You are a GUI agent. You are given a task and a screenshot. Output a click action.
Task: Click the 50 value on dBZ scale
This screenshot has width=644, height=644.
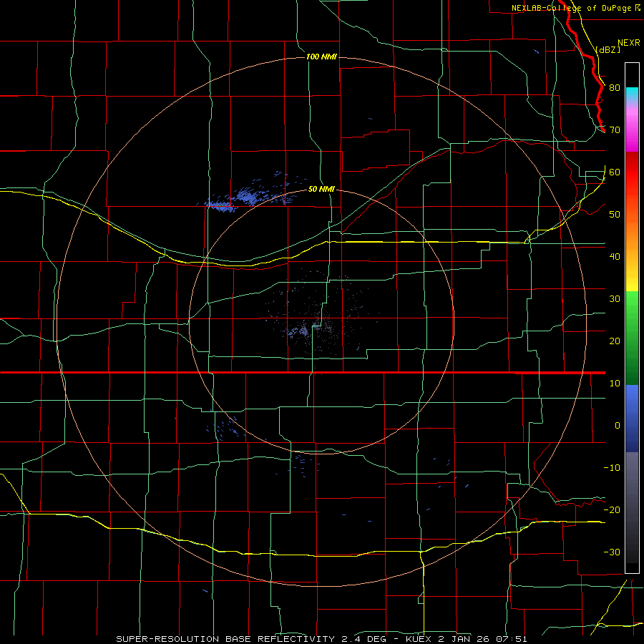(x=615, y=215)
